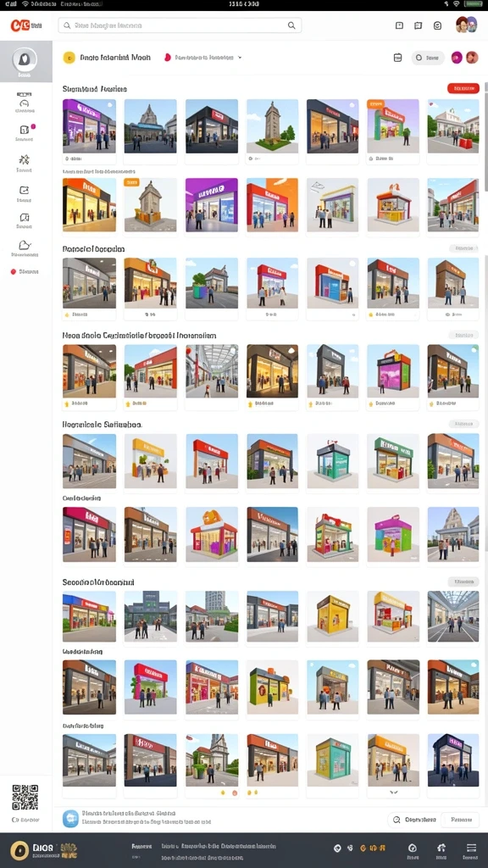Open the hamburger menu icon in bottom bar
Image resolution: width=488 pixels, height=868 pixels.
point(471,848)
